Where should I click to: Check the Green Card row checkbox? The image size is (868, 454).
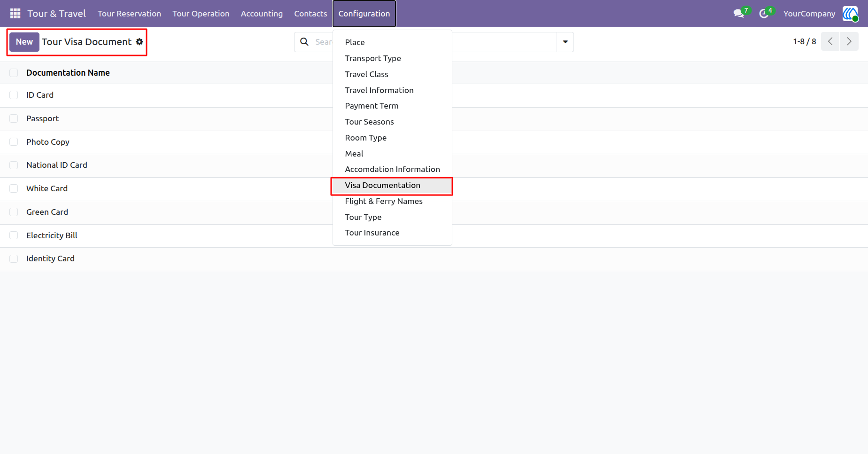click(14, 212)
